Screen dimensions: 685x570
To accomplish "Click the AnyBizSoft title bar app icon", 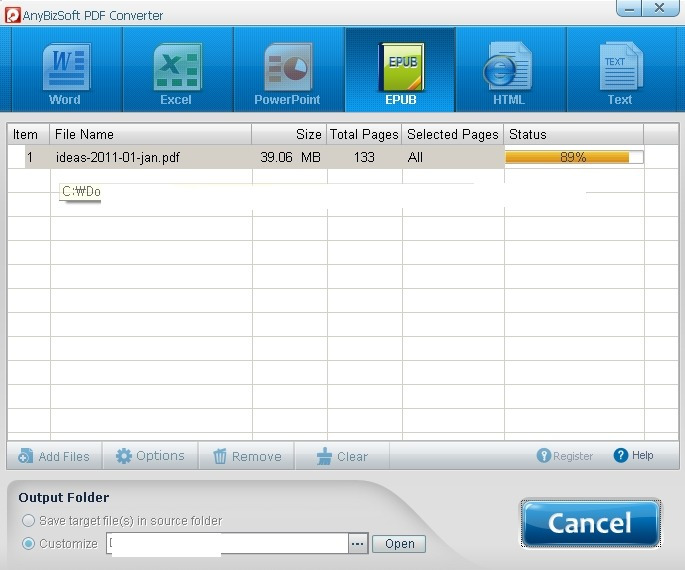I will coord(13,15).
